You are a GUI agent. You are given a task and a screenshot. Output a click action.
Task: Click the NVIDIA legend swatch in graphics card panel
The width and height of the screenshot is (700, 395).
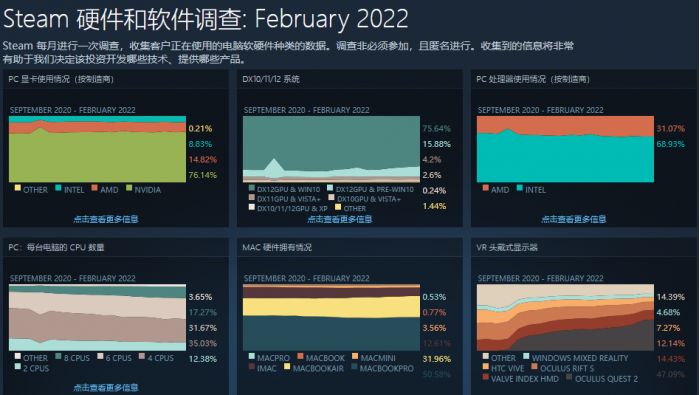pos(129,188)
